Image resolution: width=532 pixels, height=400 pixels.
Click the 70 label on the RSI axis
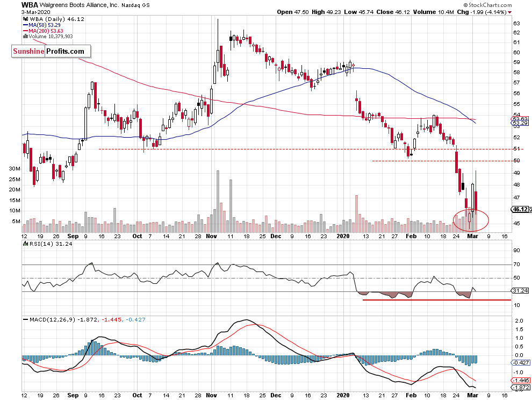pos(516,264)
